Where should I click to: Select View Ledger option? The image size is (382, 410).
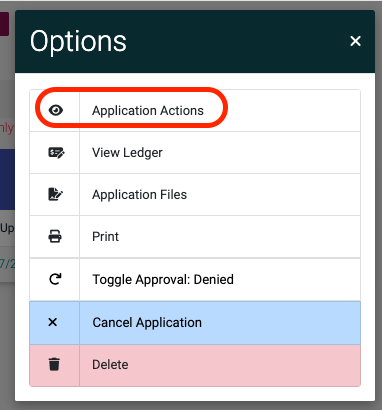(195, 153)
